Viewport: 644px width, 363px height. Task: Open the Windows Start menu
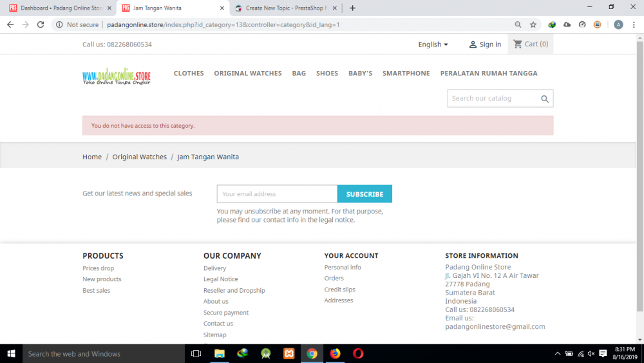tap(11, 353)
